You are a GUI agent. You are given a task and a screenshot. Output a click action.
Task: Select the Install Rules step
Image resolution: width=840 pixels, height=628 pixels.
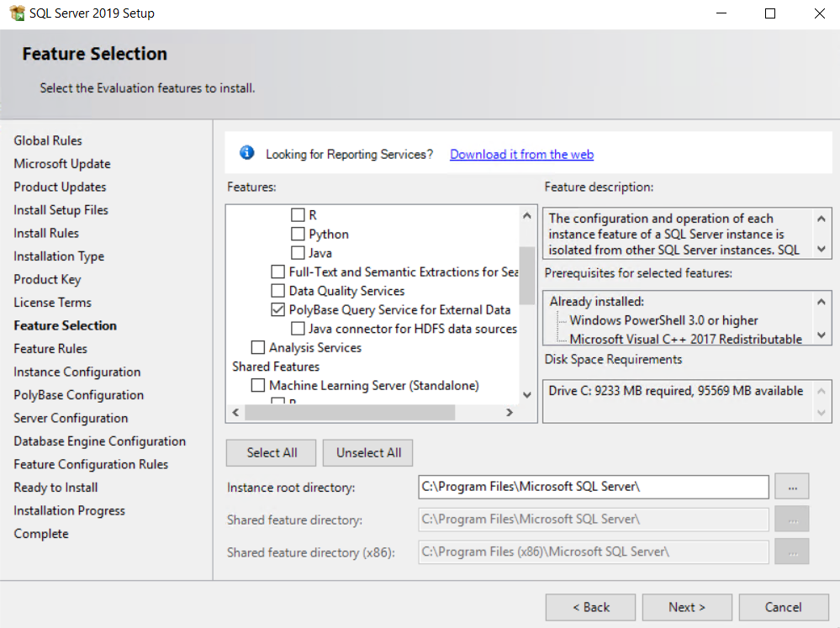[x=46, y=233]
